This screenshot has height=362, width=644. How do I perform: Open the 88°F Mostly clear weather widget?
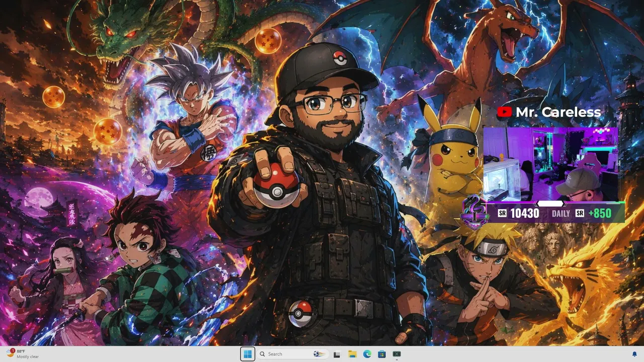(23, 354)
